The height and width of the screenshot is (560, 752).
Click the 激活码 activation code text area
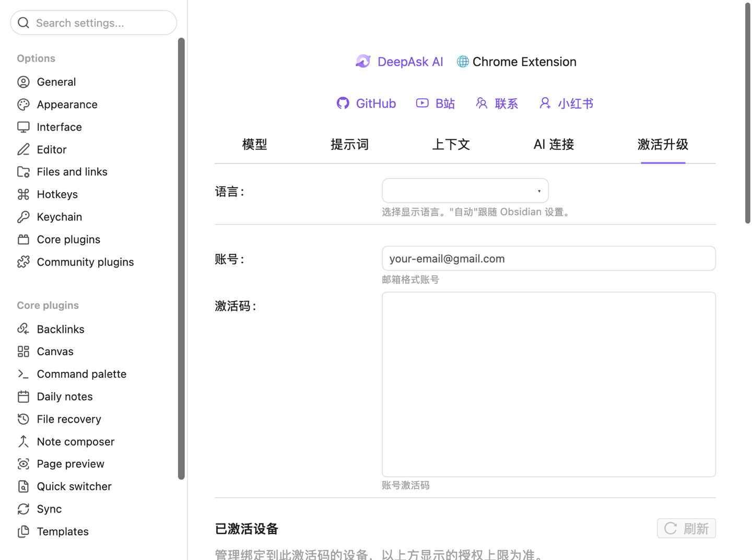point(549,384)
